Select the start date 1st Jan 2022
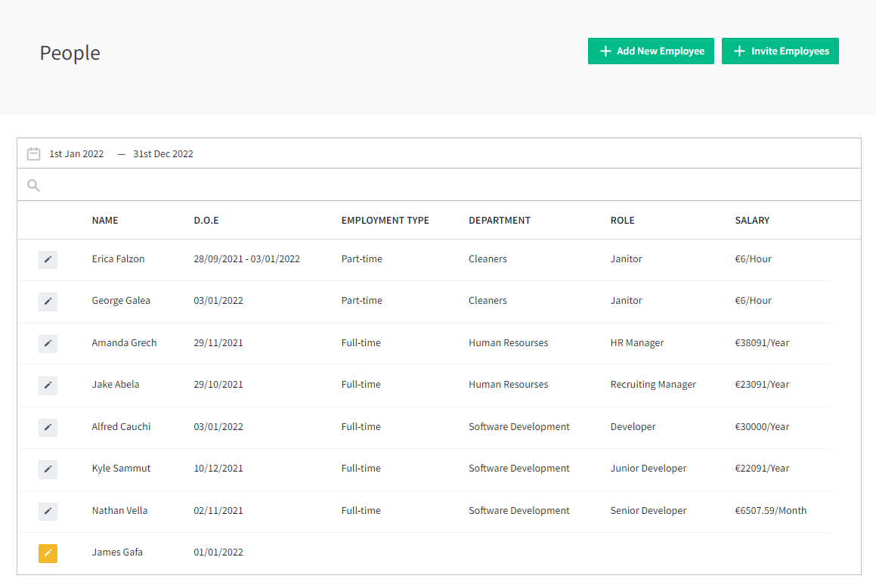The width and height of the screenshot is (876, 588). [x=76, y=153]
